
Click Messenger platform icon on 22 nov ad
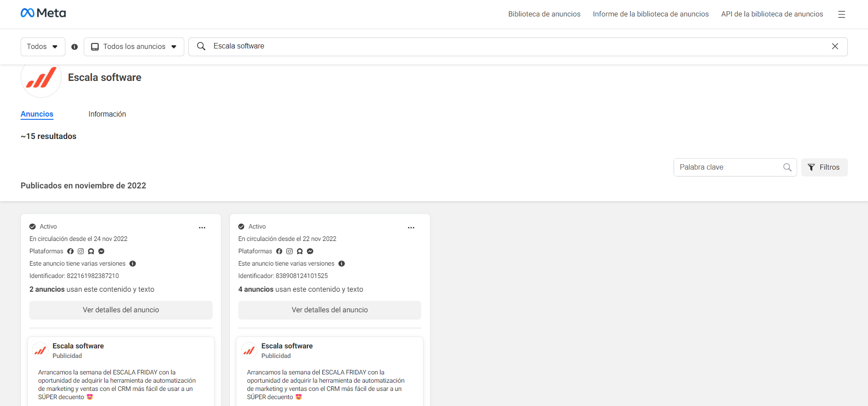(x=310, y=251)
